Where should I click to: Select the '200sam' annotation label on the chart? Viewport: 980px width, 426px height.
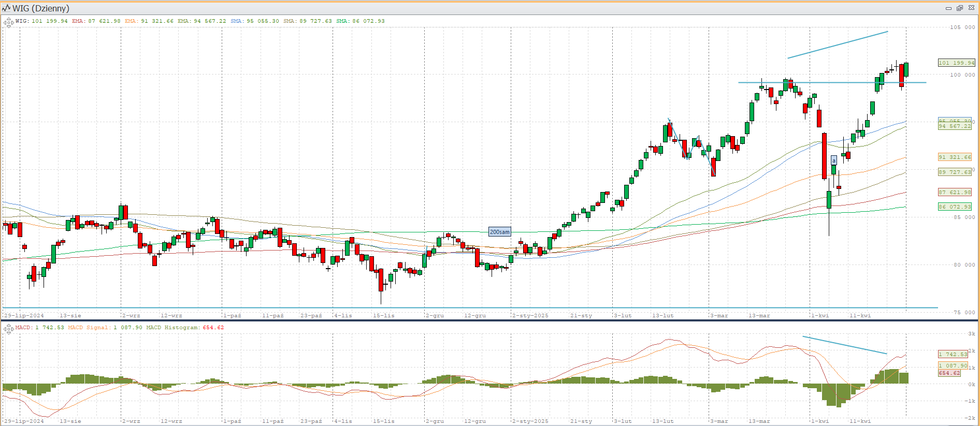[x=499, y=232]
